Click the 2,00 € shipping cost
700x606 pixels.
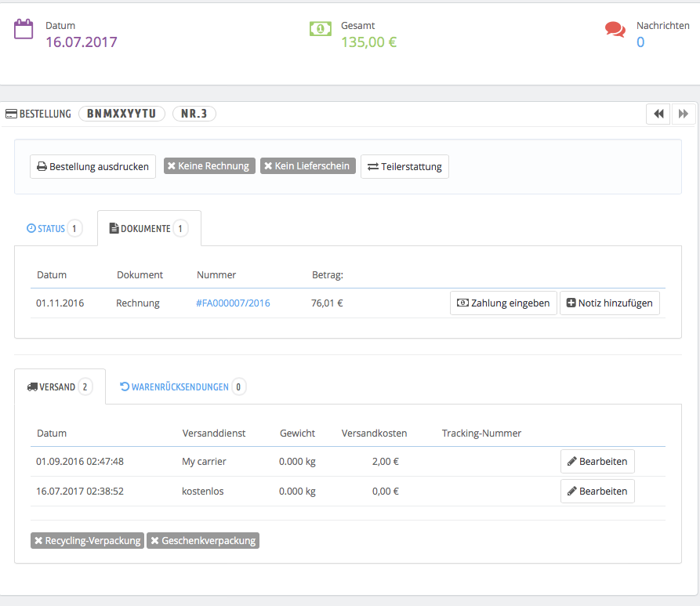[385, 461]
